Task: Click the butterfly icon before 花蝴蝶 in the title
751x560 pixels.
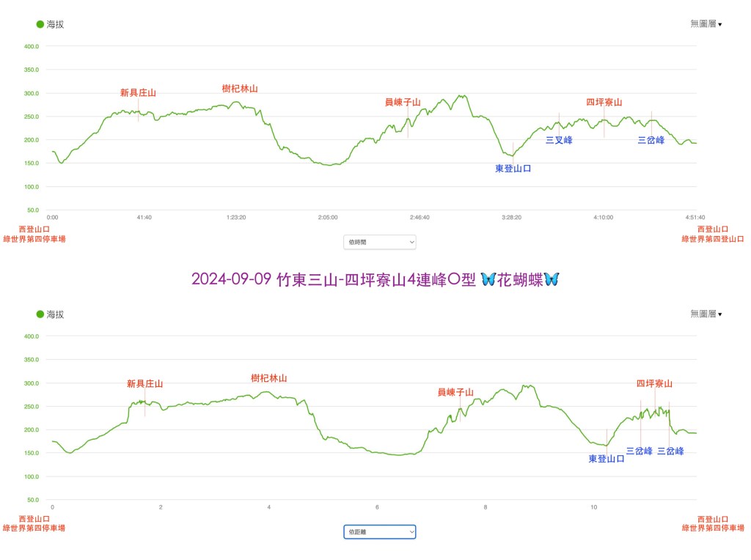Action: (490, 279)
